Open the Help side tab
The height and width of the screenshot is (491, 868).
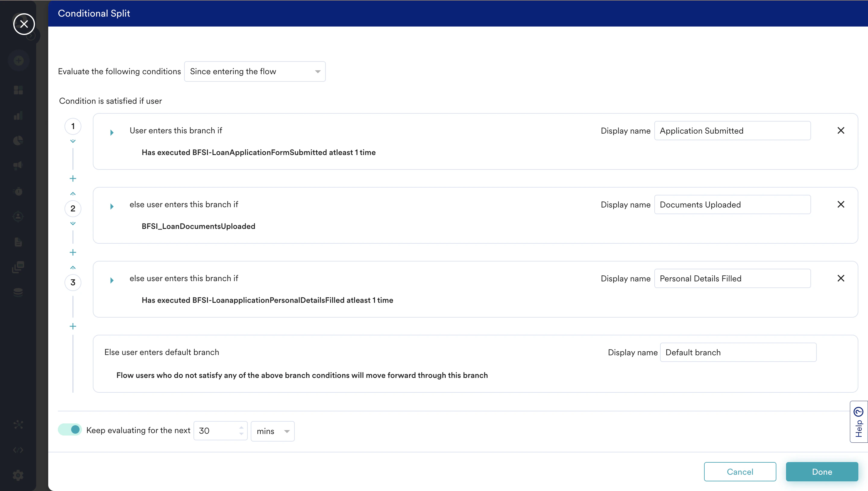pos(859,422)
